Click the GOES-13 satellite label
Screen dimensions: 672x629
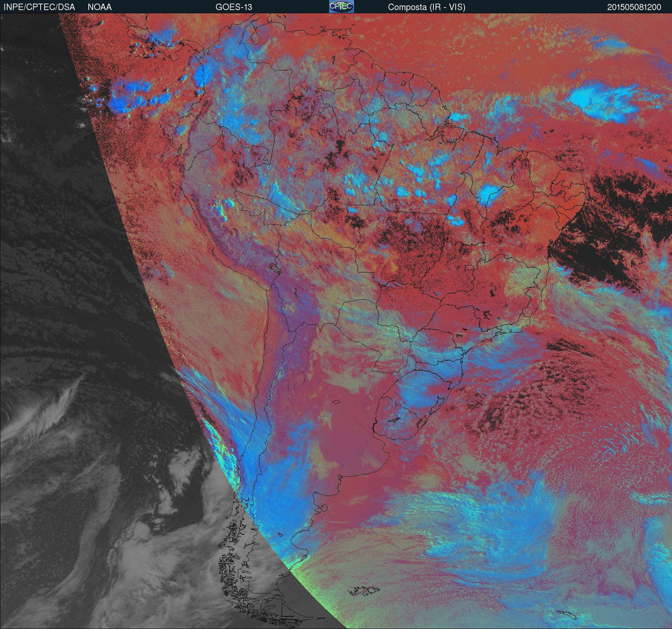[x=234, y=7]
